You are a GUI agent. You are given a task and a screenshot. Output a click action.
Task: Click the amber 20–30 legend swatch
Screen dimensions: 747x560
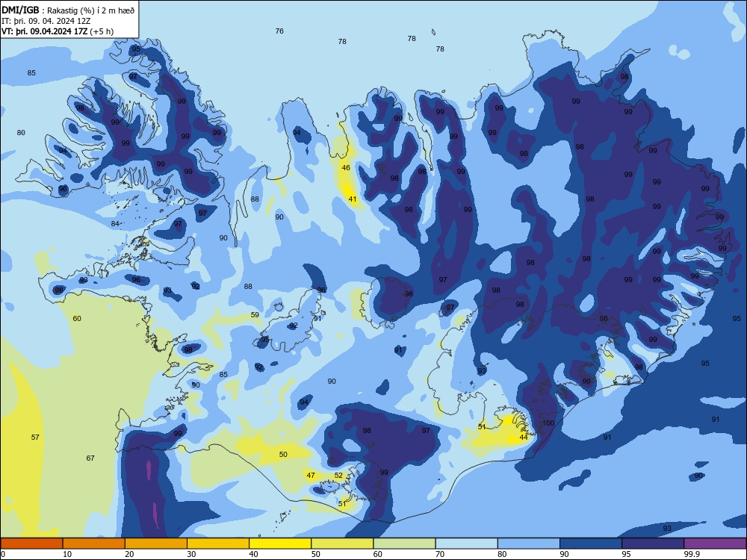[x=156, y=544]
